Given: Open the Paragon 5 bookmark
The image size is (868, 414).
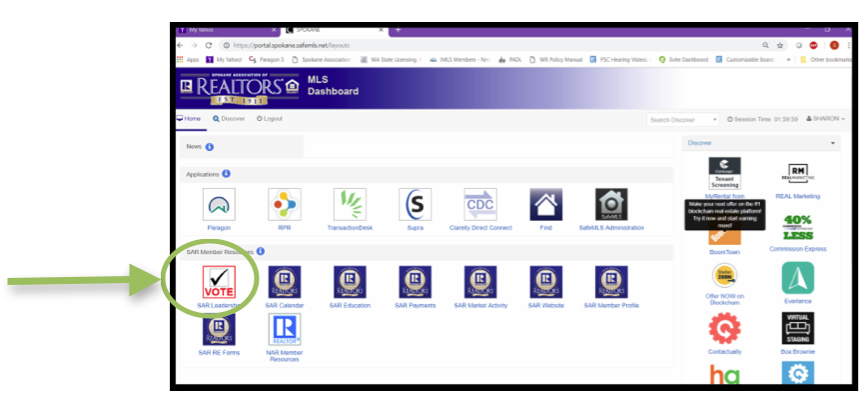Looking at the screenshot, I should click(267, 60).
